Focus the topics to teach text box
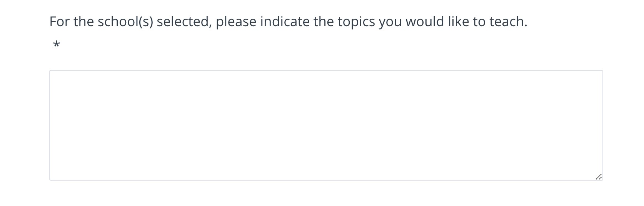644x206 pixels. (326, 125)
